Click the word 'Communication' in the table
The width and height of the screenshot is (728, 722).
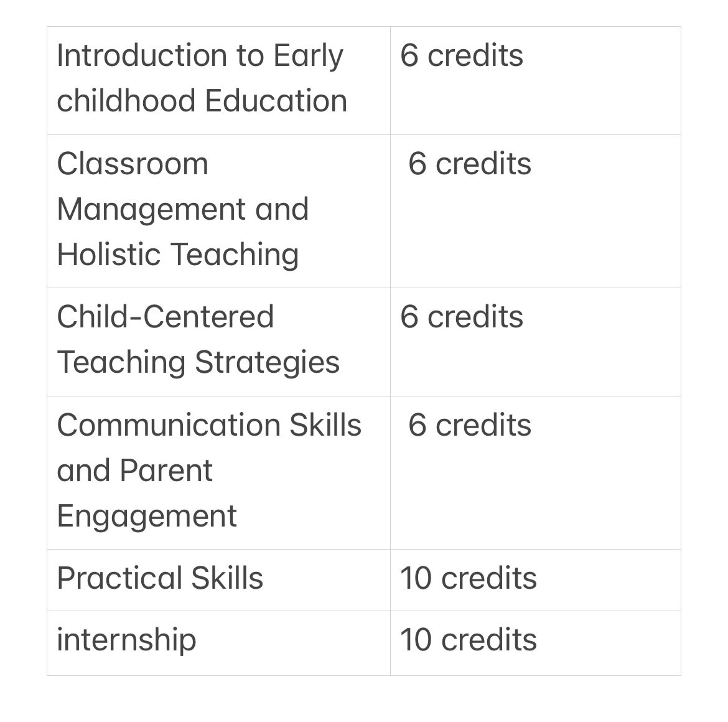tap(167, 425)
